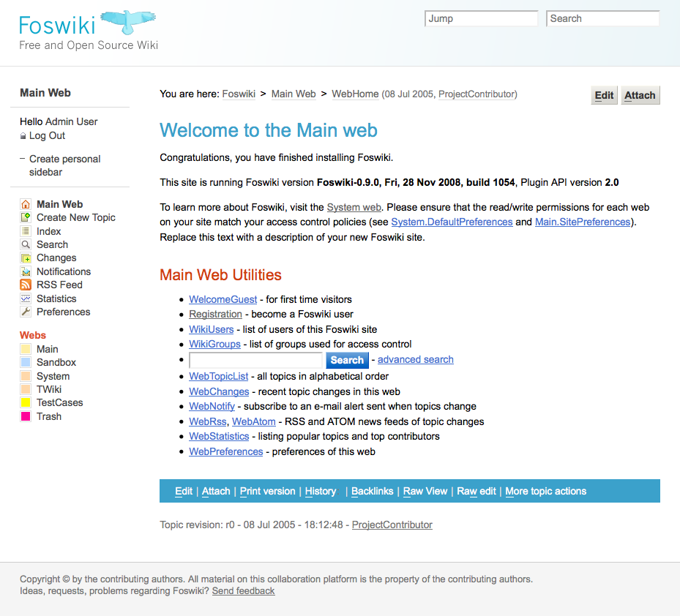The height and width of the screenshot is (616, 680).
Task: Open Trash web in sidebar
Action: (x=49, y=416)
